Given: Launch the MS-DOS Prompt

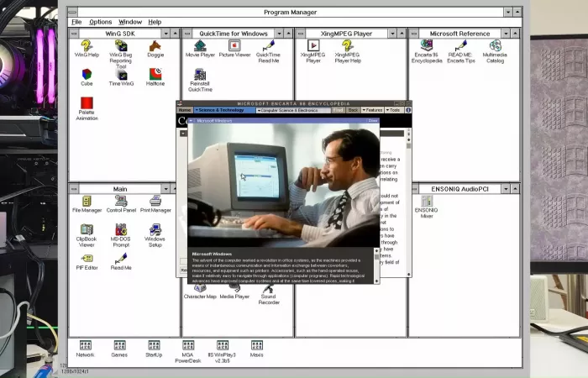Looking at the screenshot, I should 121,229.
